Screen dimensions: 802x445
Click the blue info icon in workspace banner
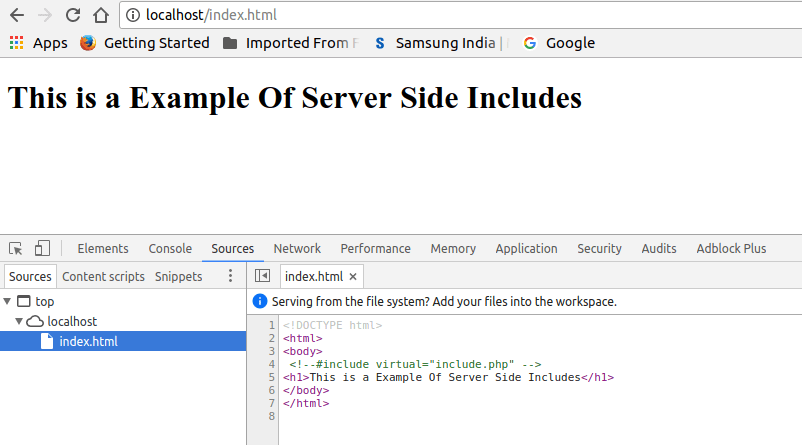coord(260,301)
